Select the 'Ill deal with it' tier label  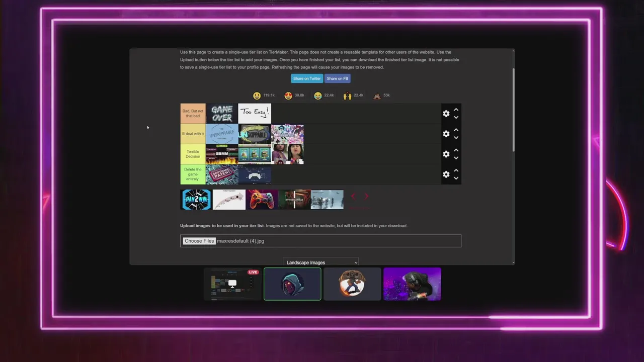[x=193, y=134]
